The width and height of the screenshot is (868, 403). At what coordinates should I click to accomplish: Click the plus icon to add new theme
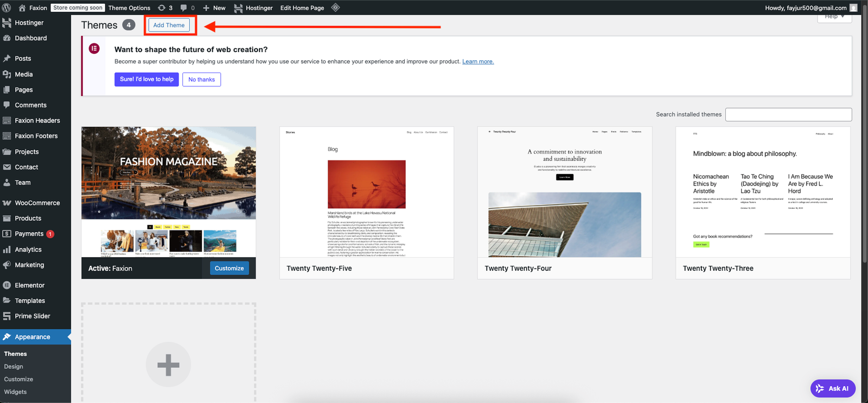pyautogui.click(x=168, y=364)
